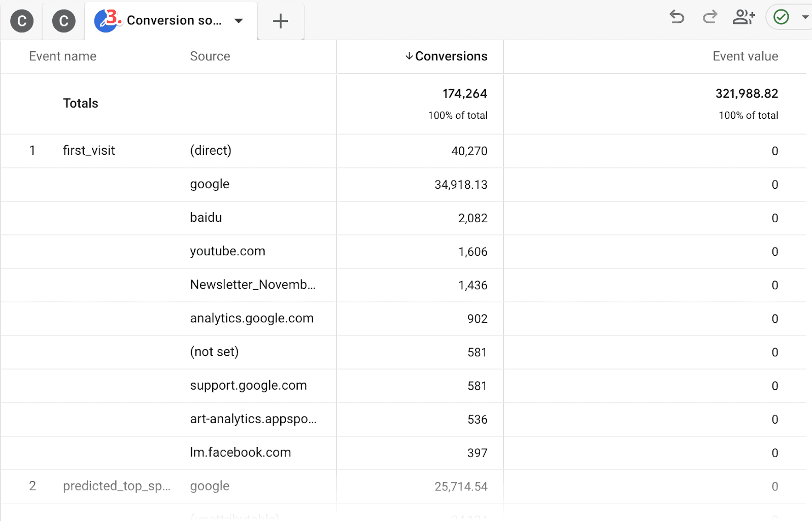The height and width of the screenshot is (521, 812).
Task: Select the Totals value 174,264
Action: pyautogui.click(x=464, y=93)
